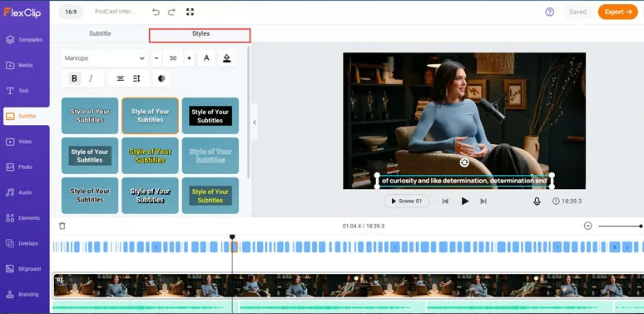
Task: Select the subtitle text on the video
Action: pos(464,181)
